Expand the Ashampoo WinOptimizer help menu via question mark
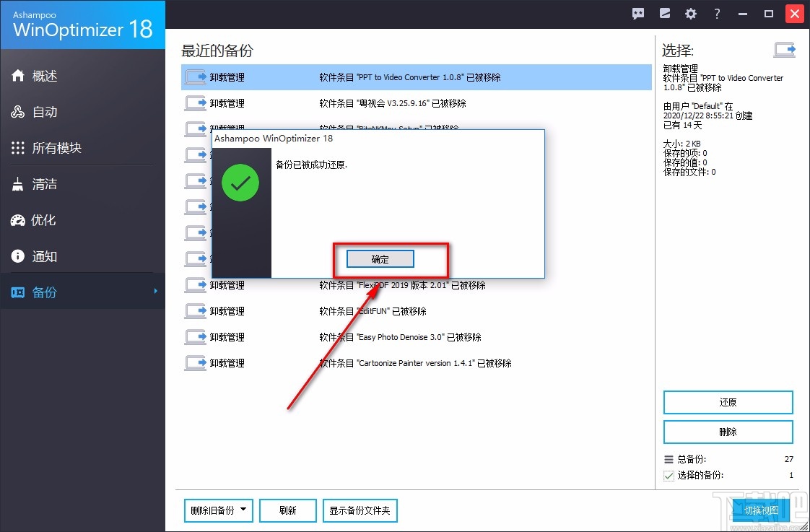This screenshot has width=810, height=532. pyautogui.click(x=716, y=13)
